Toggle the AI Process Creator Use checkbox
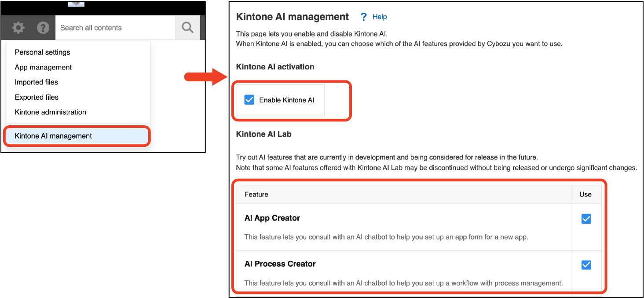This screenshot has height=298, width=644. pyautogui.click(x=586, y=265)
